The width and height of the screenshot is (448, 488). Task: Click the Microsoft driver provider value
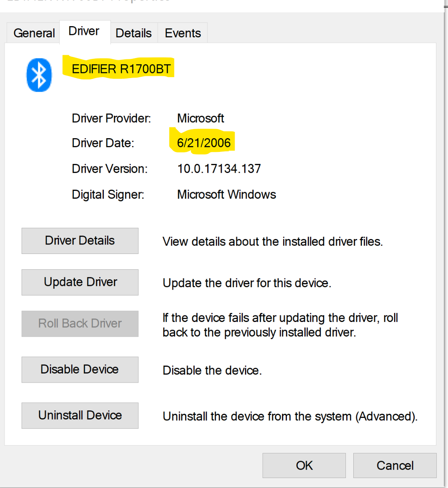[x=201, y=118]
